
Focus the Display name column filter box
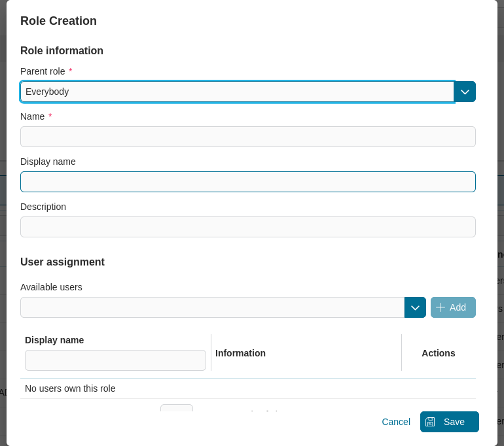click(115, 360)
